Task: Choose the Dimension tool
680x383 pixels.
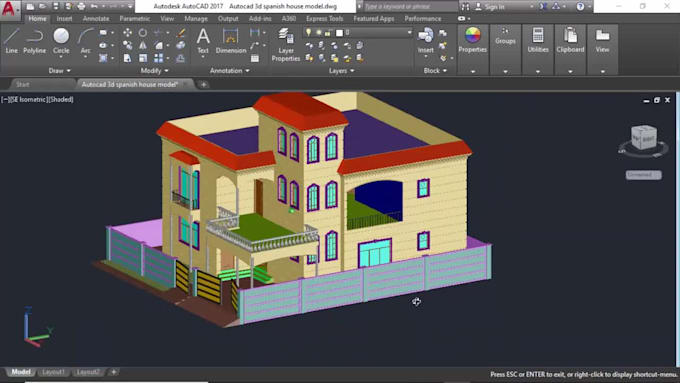Action: [x=231, y=40]
